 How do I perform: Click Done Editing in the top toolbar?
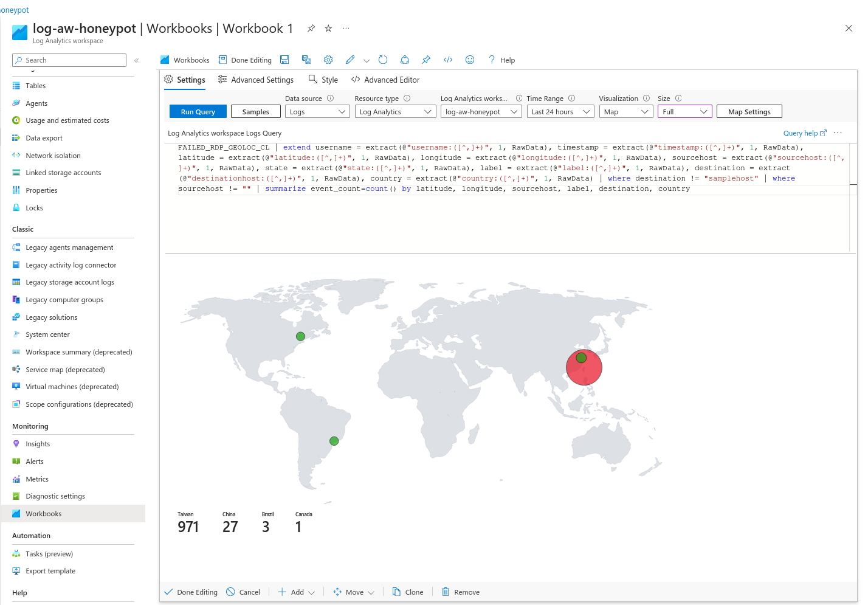click(x=246, y=60)
